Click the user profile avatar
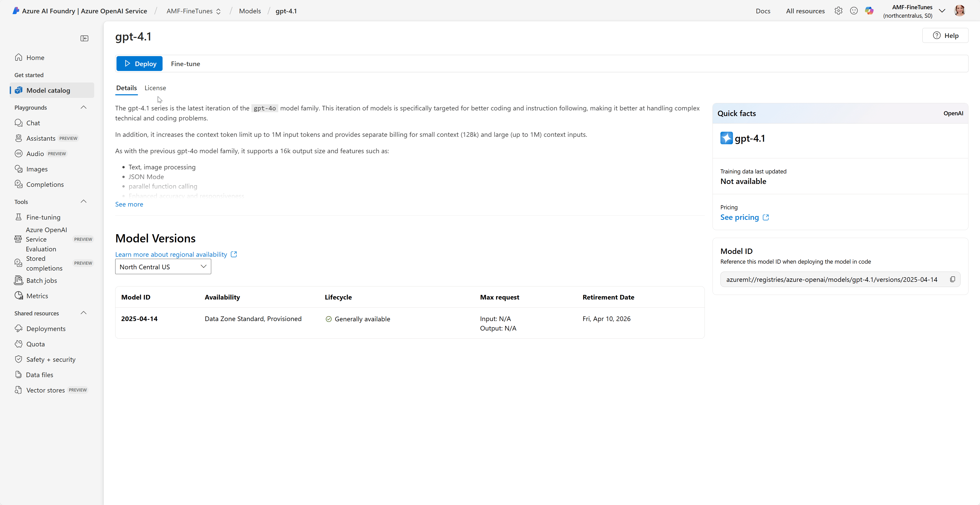The image size is (980, 505). (x=960, y=11)
